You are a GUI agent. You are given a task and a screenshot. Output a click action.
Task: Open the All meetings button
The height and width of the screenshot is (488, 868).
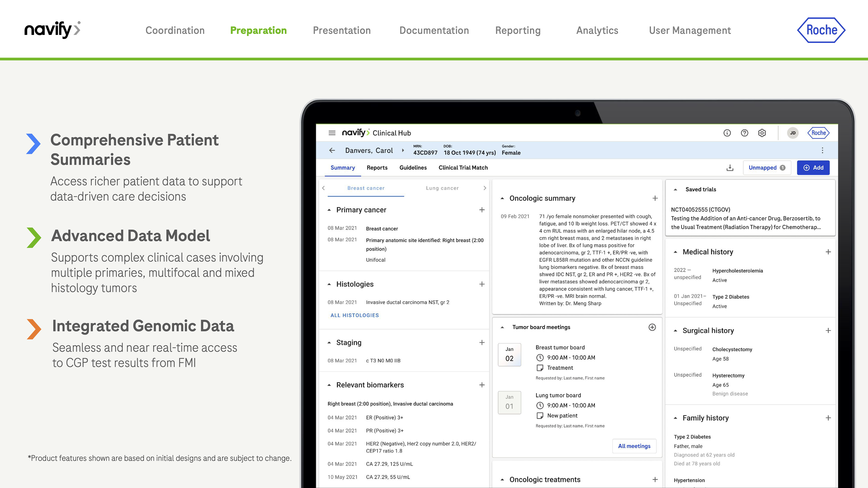[x=634, y=446]
